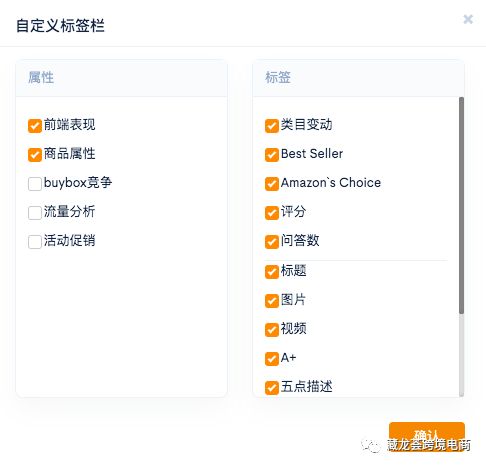Uncheck the Amazon`s Choice checkbox
The image size is (486, 467).
pyautogui.click(x=272, y=184)
